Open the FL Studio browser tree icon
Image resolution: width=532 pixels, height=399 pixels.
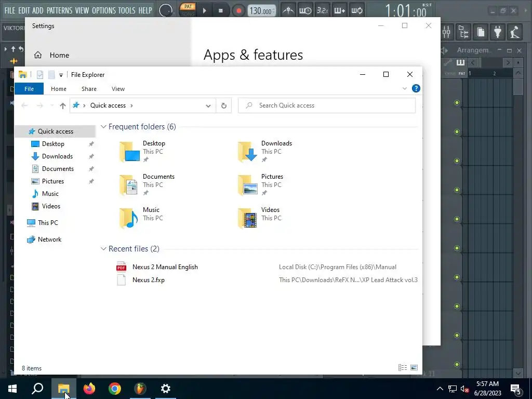pyautogui.click(x=463, y=32)
